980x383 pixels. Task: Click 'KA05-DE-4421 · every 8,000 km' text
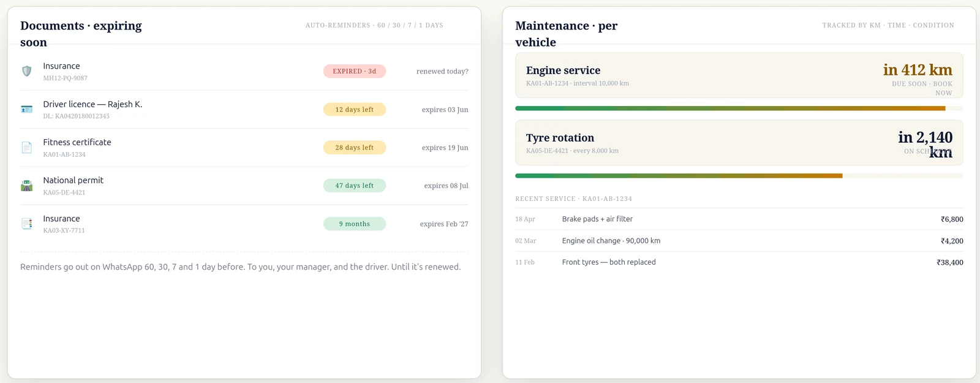point(572,151)
